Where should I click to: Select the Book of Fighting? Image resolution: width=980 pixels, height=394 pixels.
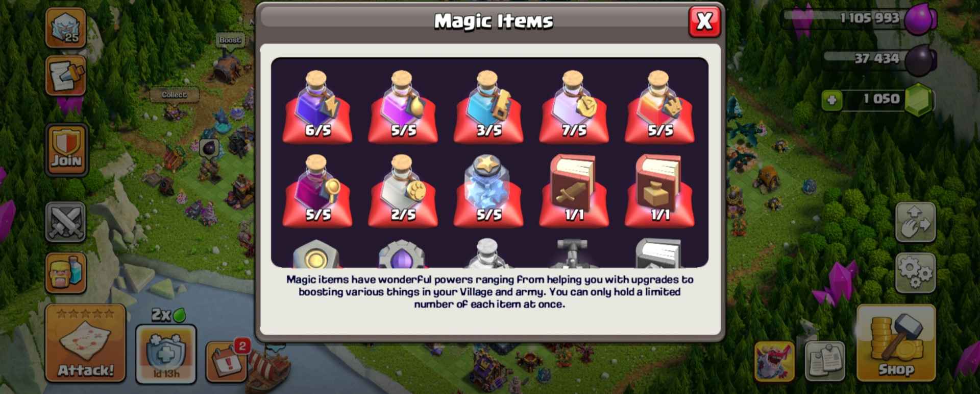coord(574,190)
